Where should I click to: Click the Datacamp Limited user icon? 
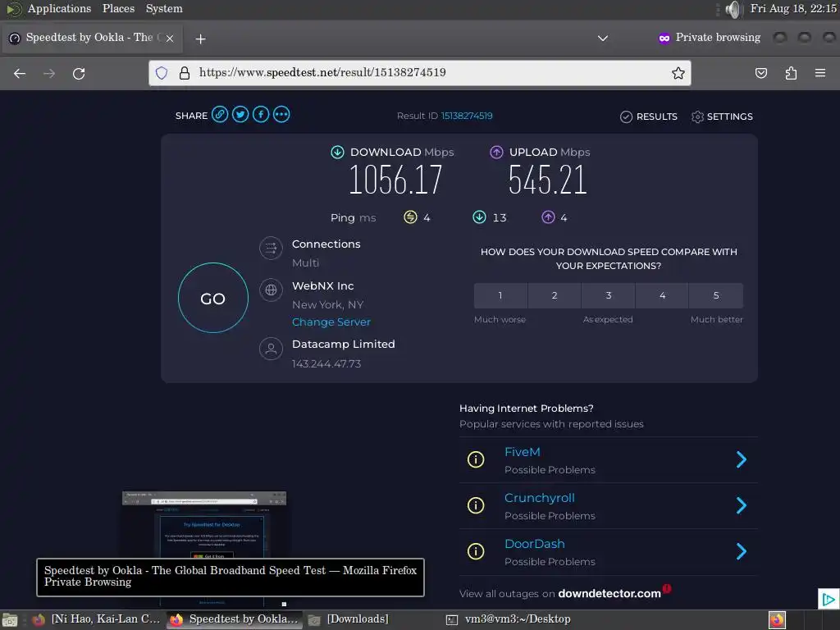(x=271, y=349)
